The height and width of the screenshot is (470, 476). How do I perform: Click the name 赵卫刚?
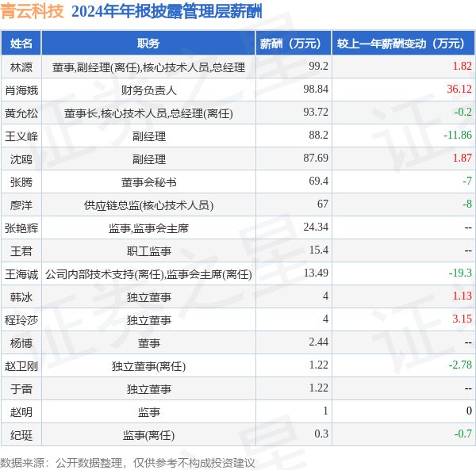click(21, 366)
